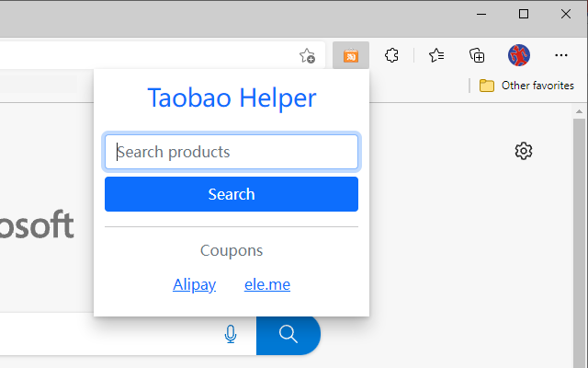Add this page to favorites star
Image resolution: width=588 pixels, height=368 pixels.
click(x=308, y=56)
